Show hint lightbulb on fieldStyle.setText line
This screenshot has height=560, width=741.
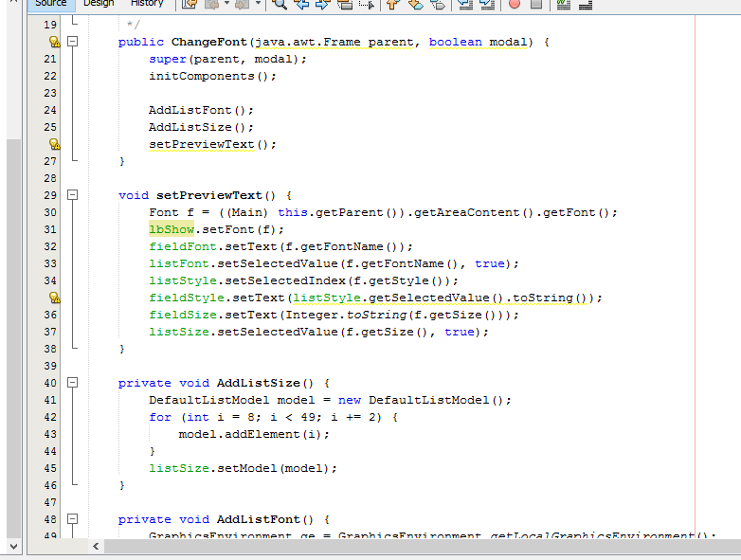pyautogui.click(x=54, y=298)
